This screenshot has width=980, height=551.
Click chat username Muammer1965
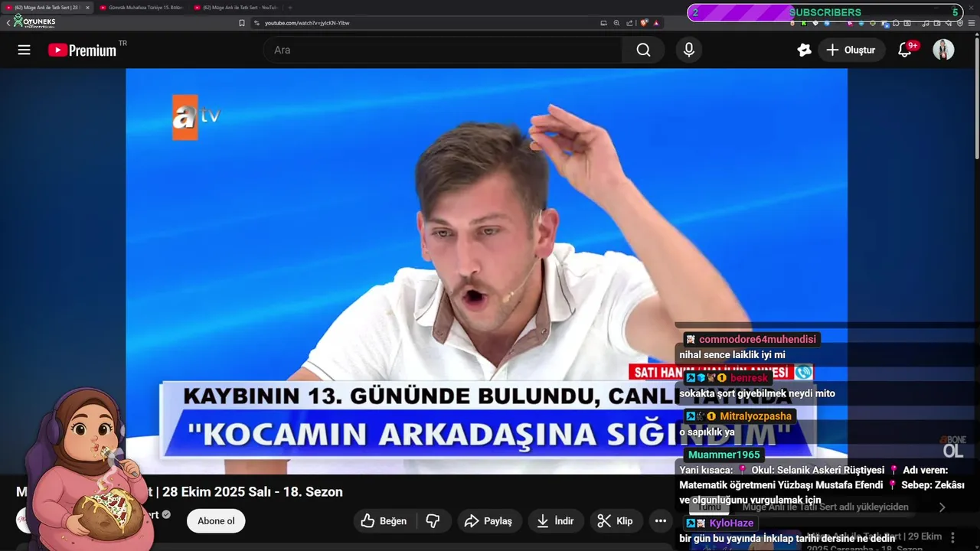click(724, 455)
